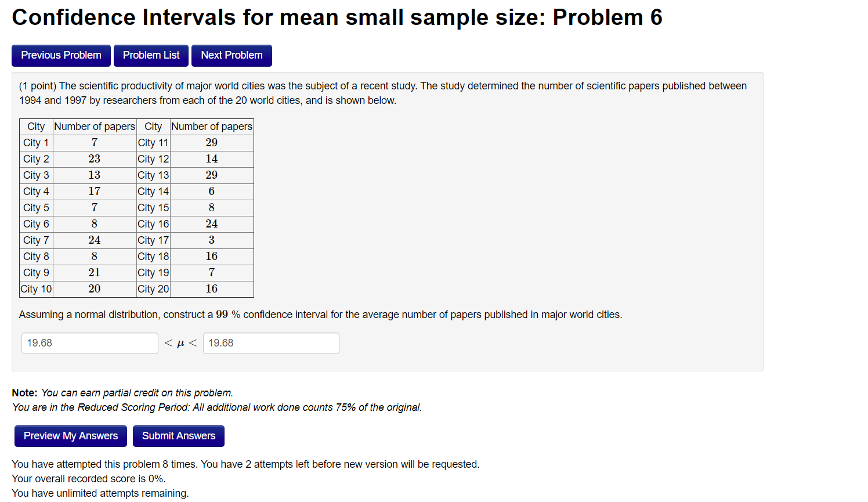The image size is (868, 502).
Task: Click the Previous Problem button
Action: (60, 55)
